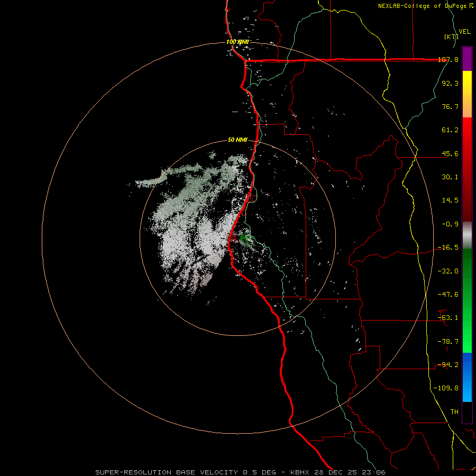The image size is (476, 476).
Task: Pick the yellow-orange segment of the color bar
Action: tap(467, 94)
